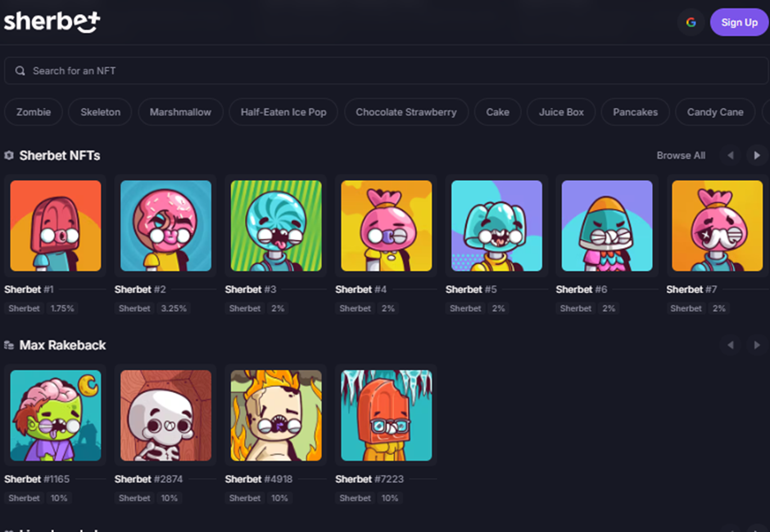Click the search magnifier icon
Screen dimensions: 770x532
pos(20,71)
